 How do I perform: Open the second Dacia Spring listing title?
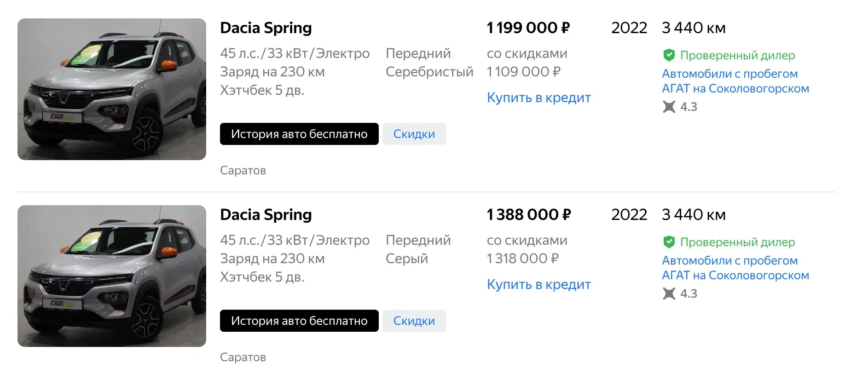[x=266, y=215]
